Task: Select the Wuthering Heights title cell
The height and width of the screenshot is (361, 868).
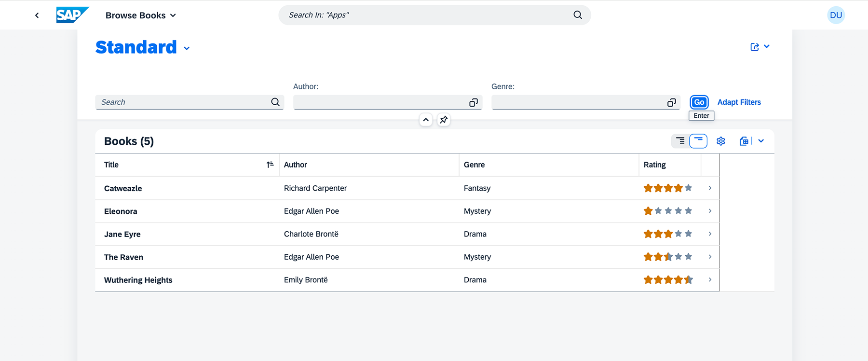Action: point(138,280)
